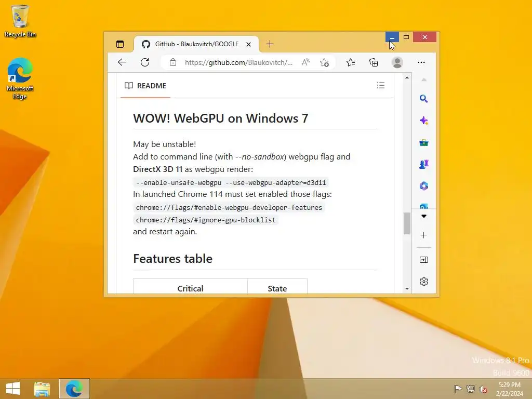Open Games chess-piece sidebar icon
This screenshot has width=532, height=399.
pyautogui.click(x=424, y=164)
